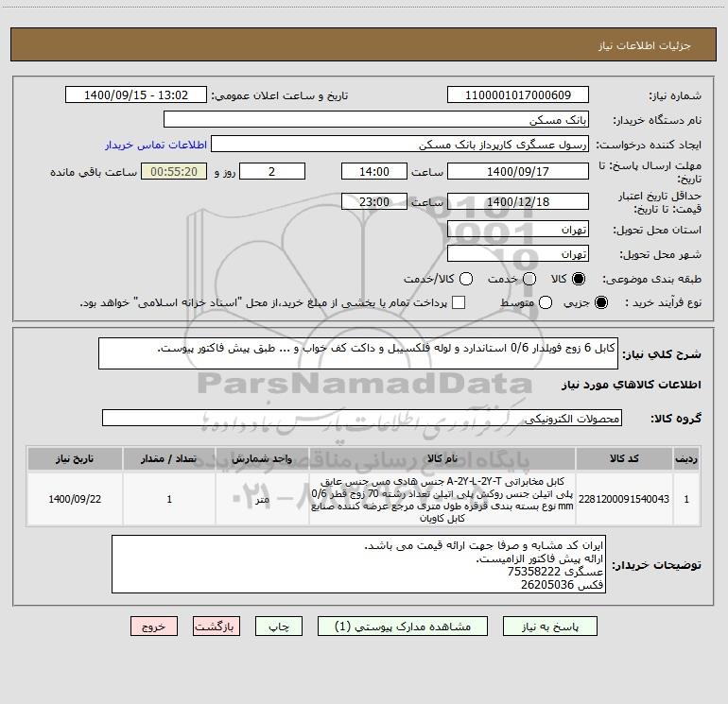
Task: Click the اطلاعات کالاهای مورد نیاز heading
Action: (632, 385)
